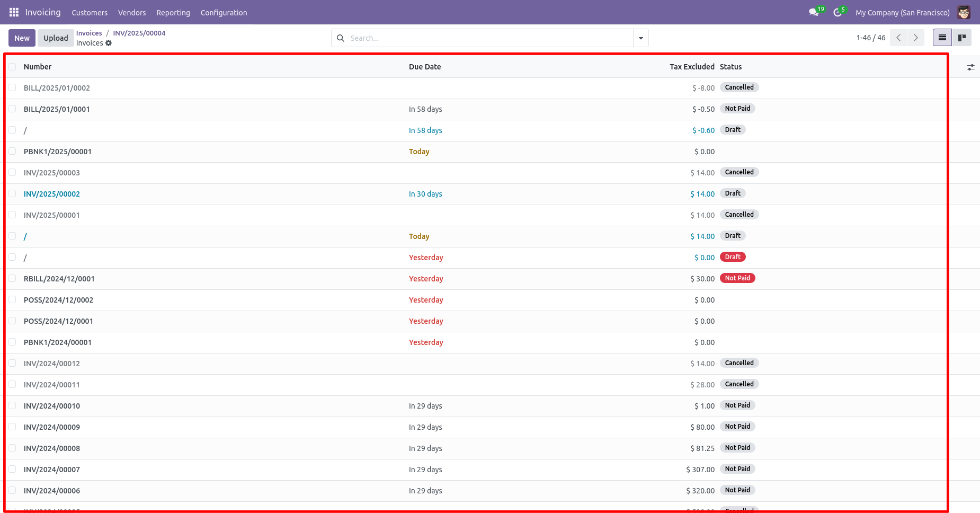Check the INV/2025/00002 row checkbox
Viewport: 980px width, 513px height.
point(12,193)
